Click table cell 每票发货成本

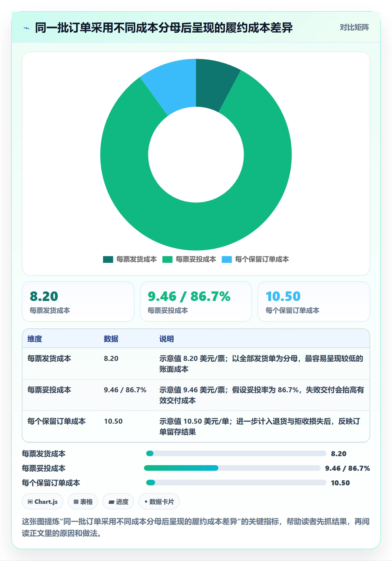click(49, 358)
